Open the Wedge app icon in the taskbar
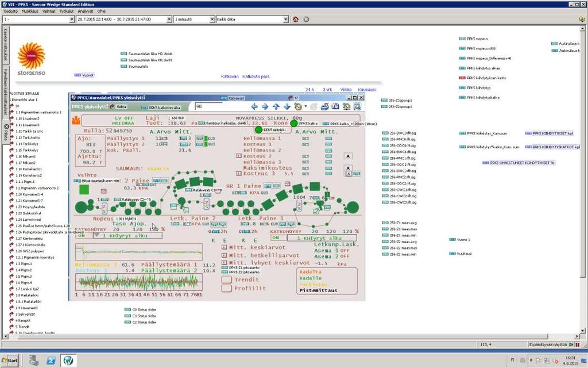 coord(68,361)
